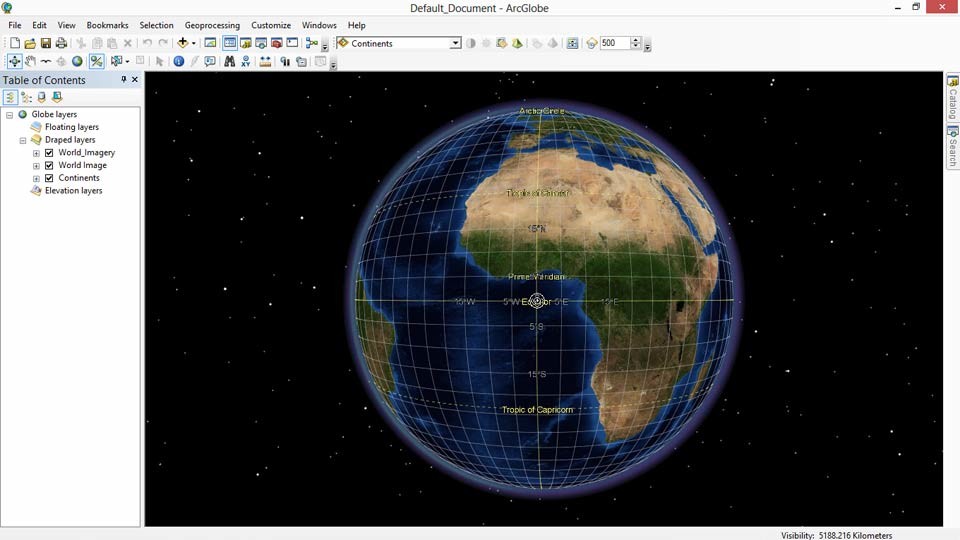The width and height of the screenshot is (960, 540).
Task: Create a new globe document
Action: (15, 43)
